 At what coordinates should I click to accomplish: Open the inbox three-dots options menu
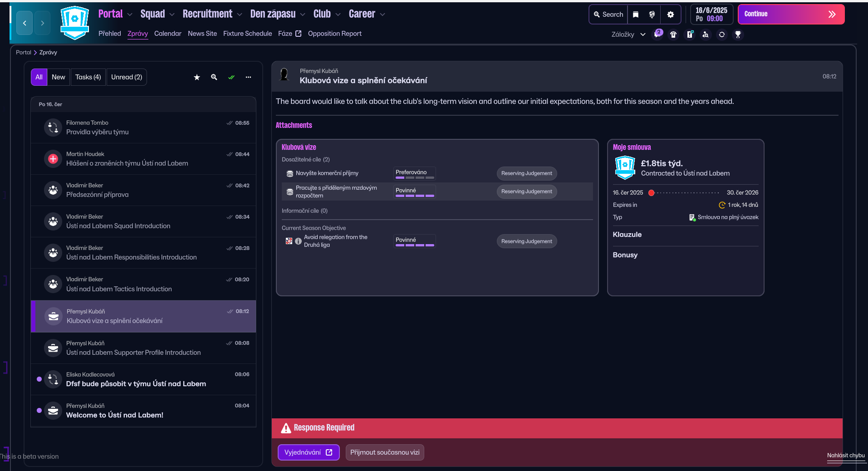(248, 78)
